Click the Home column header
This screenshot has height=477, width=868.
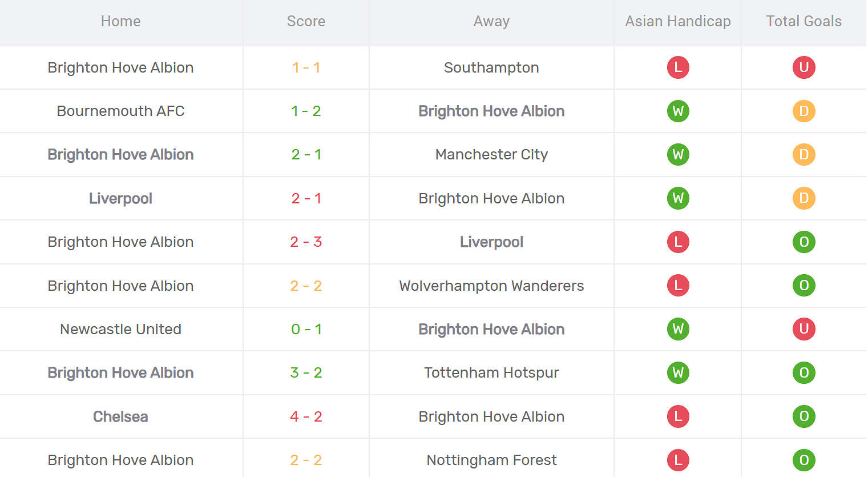click(120, 21)
